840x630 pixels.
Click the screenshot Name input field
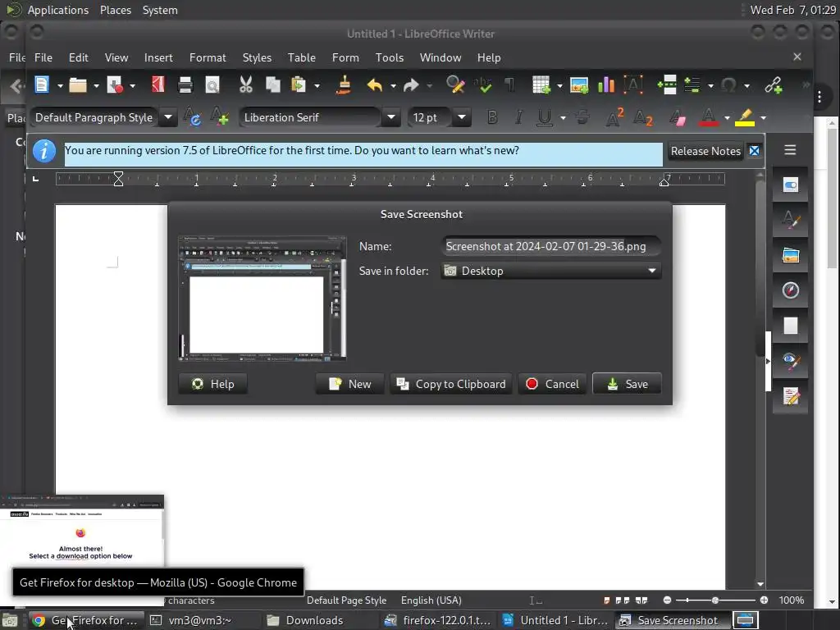click(x=551, y=246)
